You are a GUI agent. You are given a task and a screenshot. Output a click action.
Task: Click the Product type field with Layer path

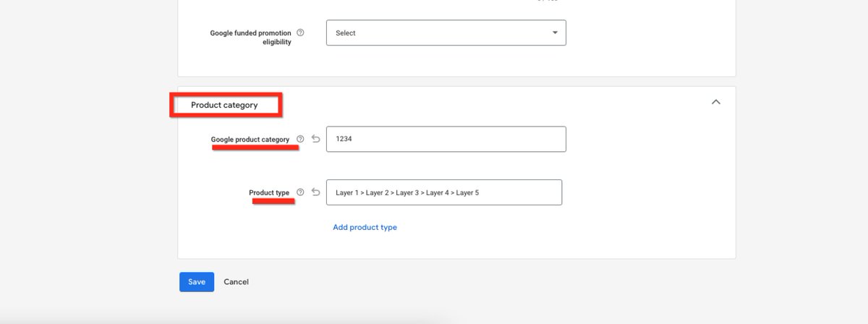[x=444, y=192]
